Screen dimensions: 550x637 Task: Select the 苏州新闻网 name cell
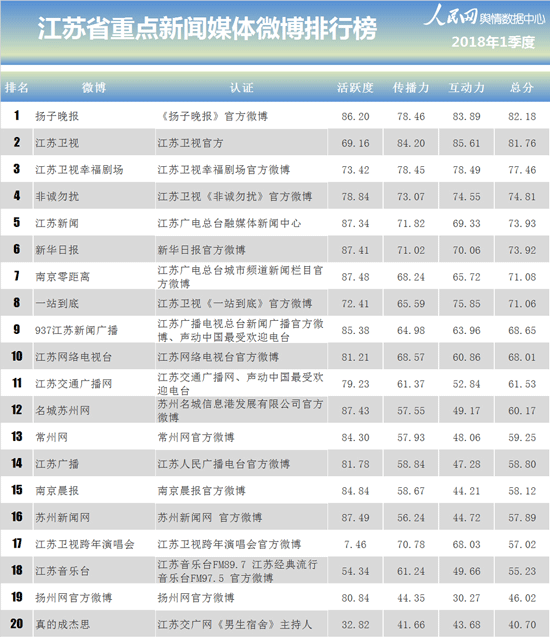tap(93, 518)
